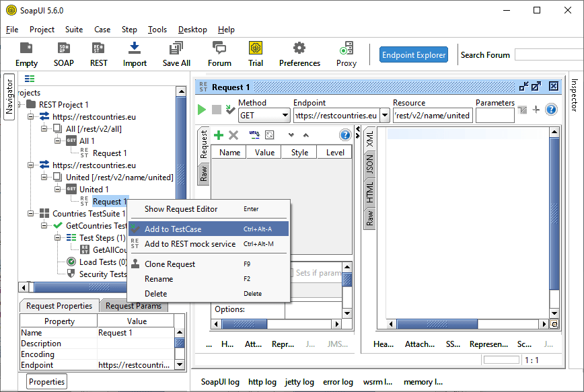Select Add to TestCase menu entry

[208, 229]
